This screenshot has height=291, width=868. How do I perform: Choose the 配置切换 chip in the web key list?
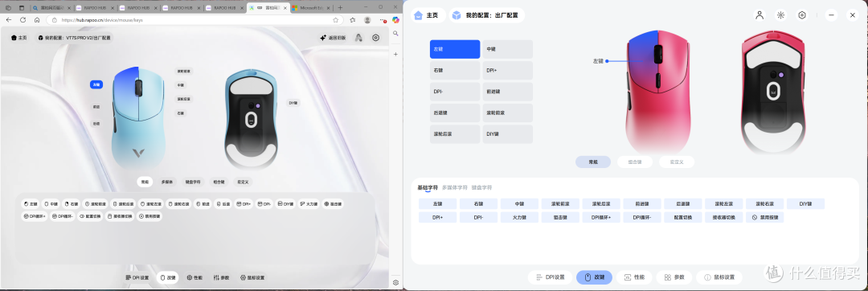[x=90, y=216]
